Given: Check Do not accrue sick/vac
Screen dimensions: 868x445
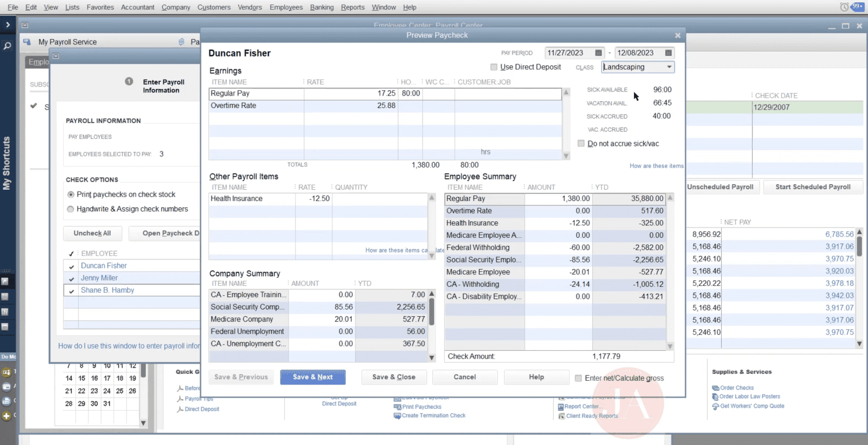Looking at the screenshot, I should click(x=581, y=143).
